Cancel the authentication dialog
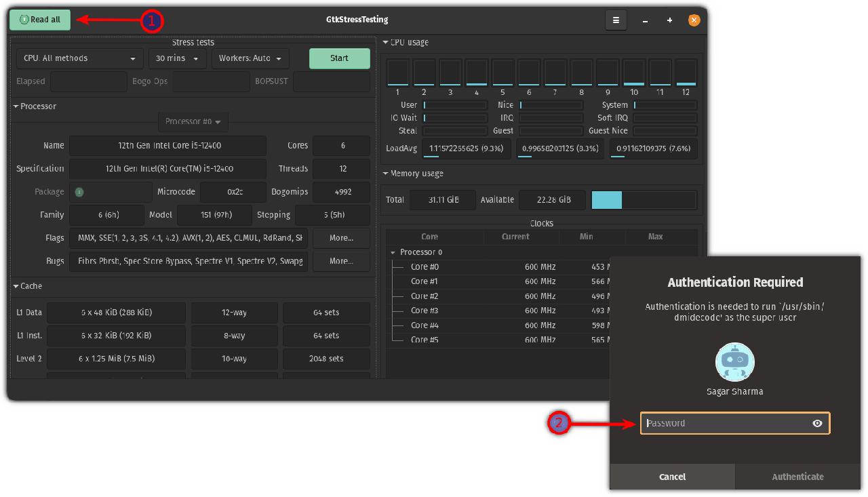This screenshot has height=497, width=868. pyautogui.click(x=672, y=477)
